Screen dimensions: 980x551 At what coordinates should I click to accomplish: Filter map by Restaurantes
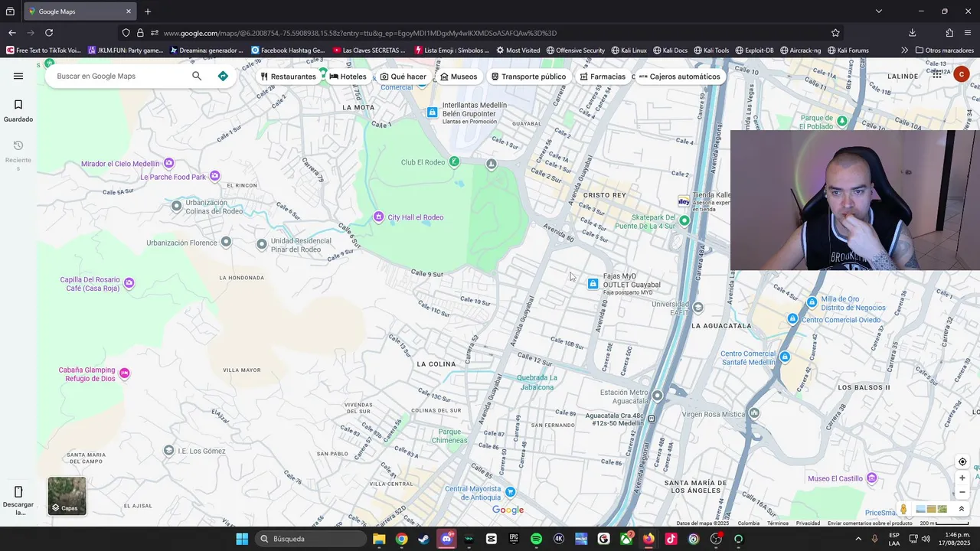click(288, 77)
